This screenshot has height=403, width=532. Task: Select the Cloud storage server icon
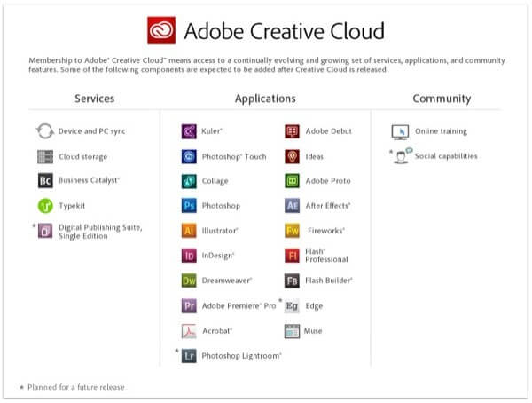[x=45, y=156]
